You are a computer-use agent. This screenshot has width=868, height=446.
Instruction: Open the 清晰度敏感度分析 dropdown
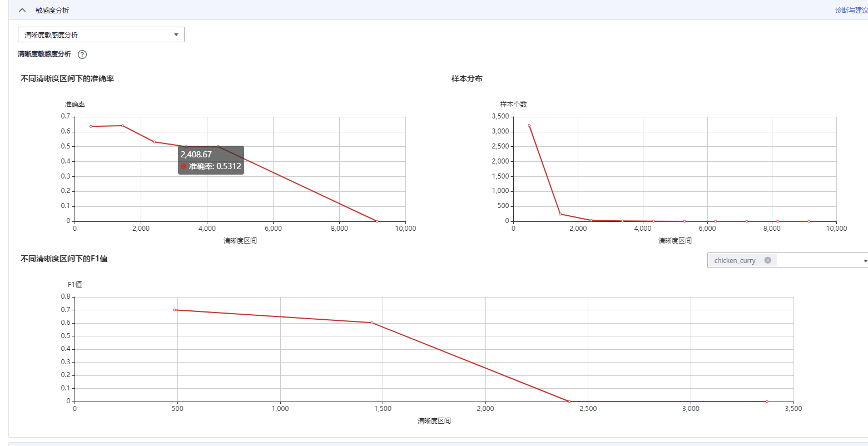coord(101,34)
